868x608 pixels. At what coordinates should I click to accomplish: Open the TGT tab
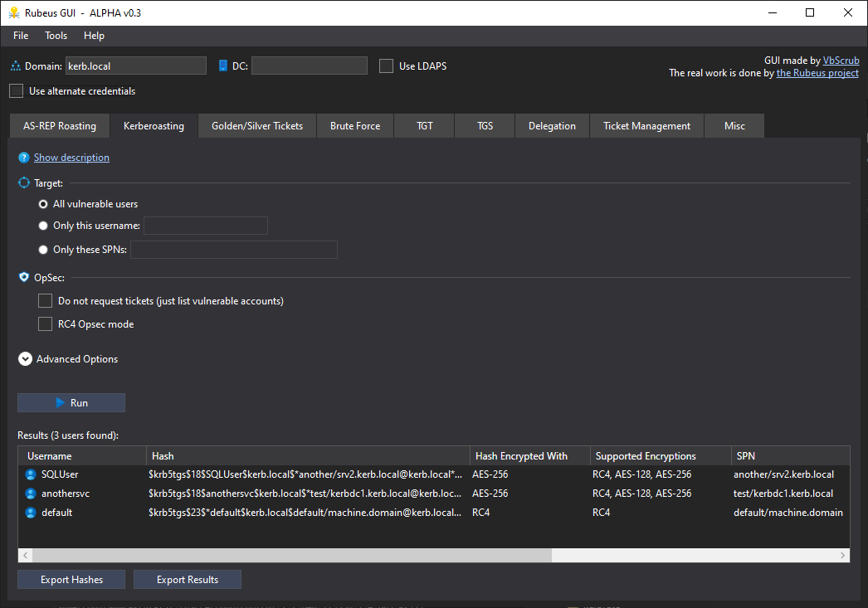coord(425,126)
